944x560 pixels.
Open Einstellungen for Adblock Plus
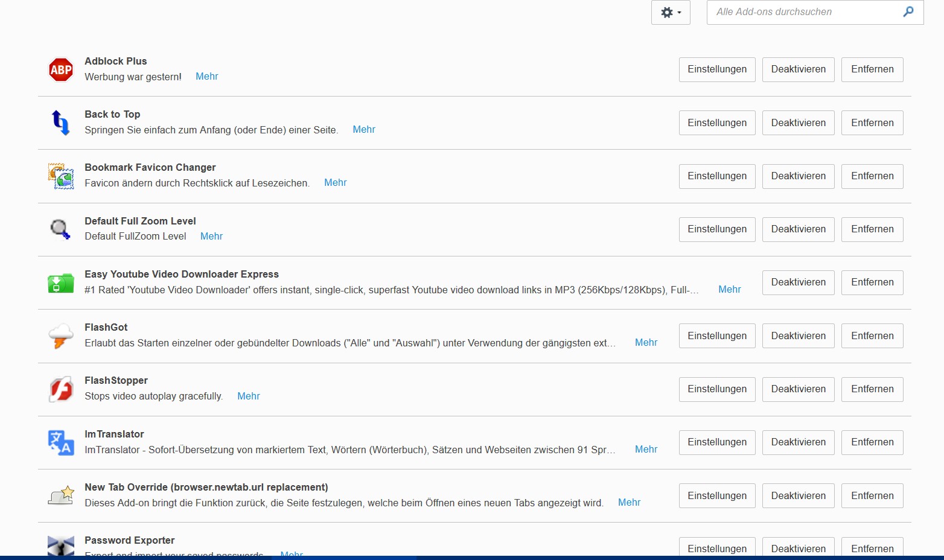(717, 69)
